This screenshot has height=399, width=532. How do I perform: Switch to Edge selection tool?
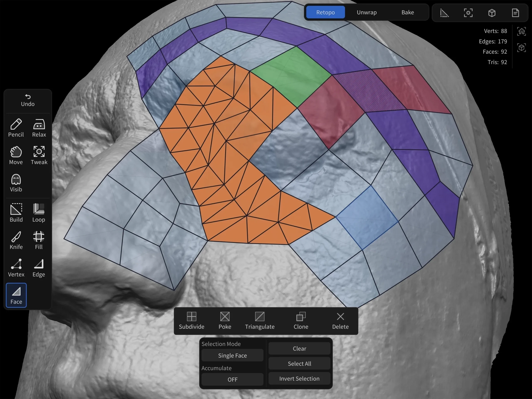tap(39, 268)
